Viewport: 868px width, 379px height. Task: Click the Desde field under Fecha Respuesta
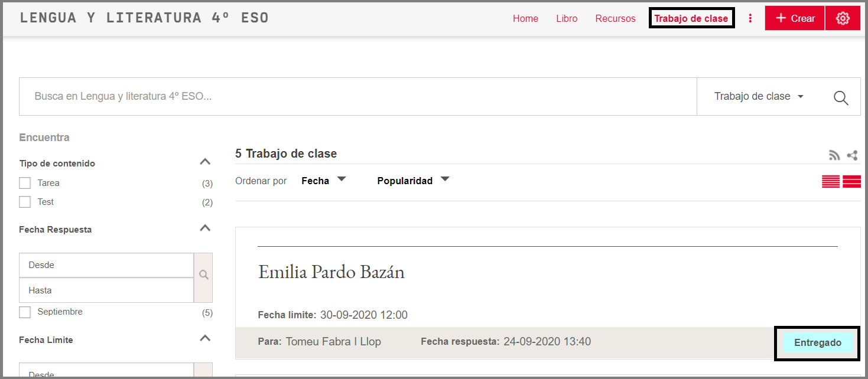[106, 266]
